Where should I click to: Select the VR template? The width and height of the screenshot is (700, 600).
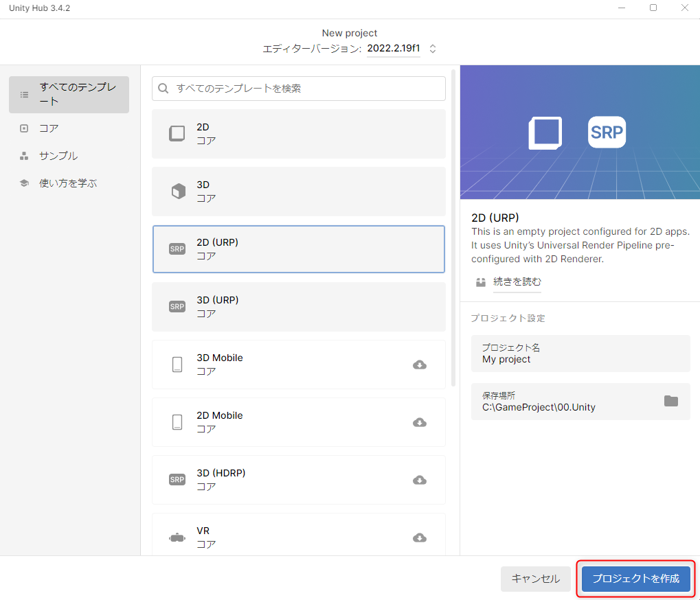click(x=299, y=534)
